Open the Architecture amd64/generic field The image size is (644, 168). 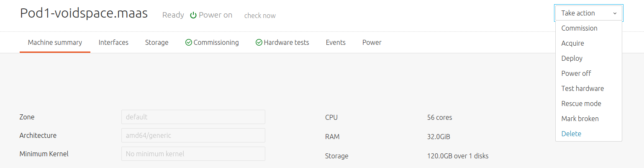coord(193,135)
